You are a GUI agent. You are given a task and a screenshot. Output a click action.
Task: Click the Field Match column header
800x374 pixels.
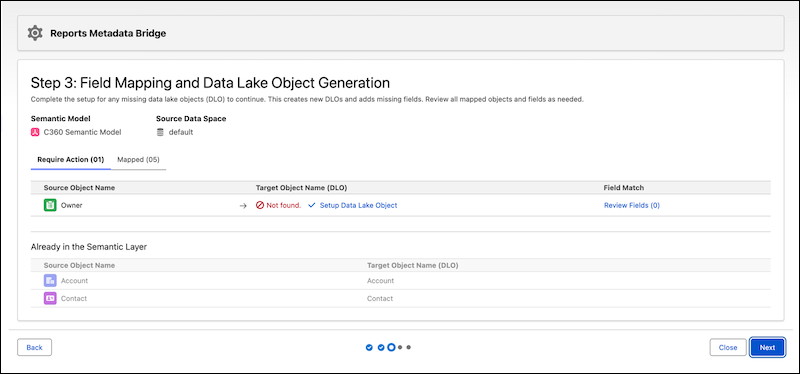[x=624, y=188]
